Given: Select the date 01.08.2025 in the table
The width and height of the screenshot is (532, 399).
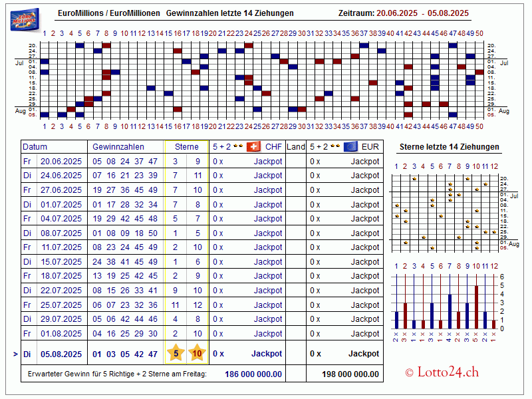Looking at the screenshot, I should (x=61, y=334).
